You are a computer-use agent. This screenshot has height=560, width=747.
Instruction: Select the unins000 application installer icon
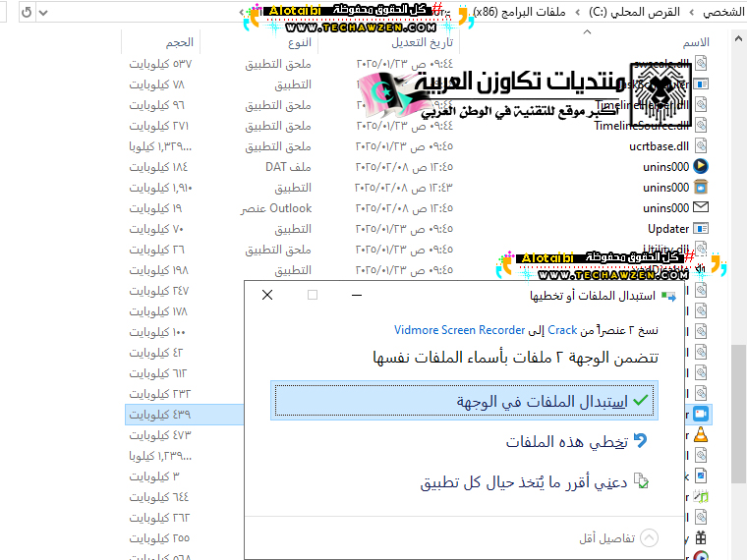click(701, 187)
